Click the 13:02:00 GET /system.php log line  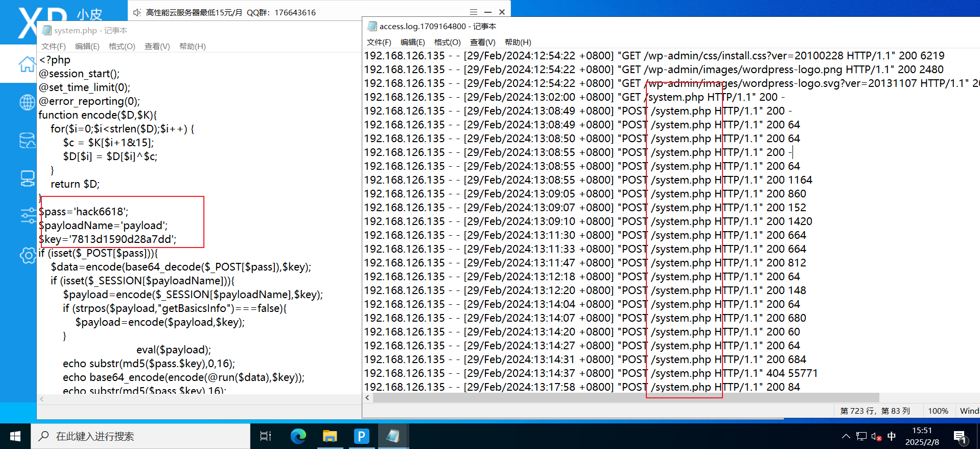(x=574, y=97)
